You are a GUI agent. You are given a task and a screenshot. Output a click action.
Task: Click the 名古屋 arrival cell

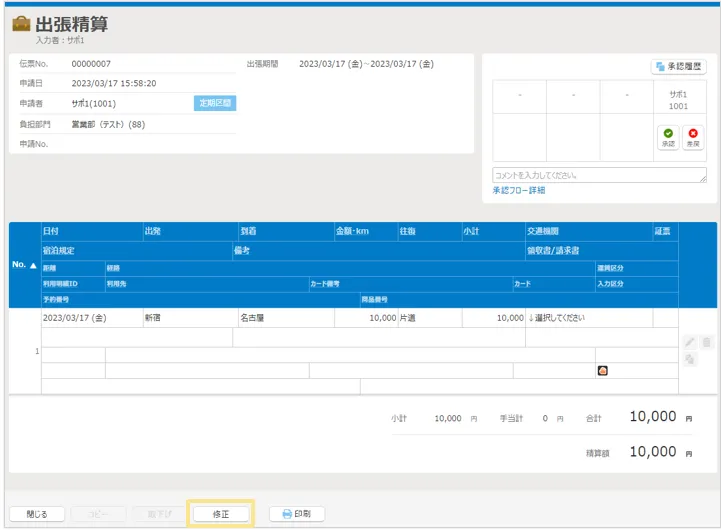[284, 317]
